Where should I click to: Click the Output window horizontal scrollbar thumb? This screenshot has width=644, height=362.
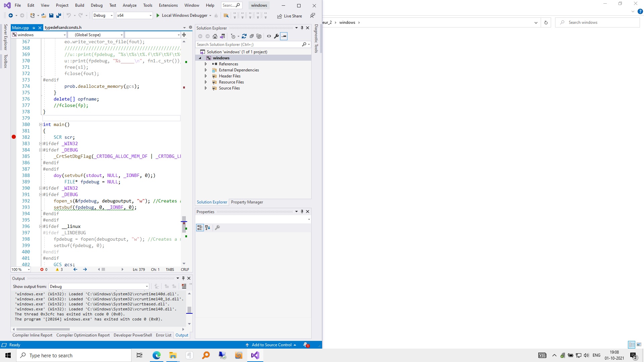coord(43,329)
